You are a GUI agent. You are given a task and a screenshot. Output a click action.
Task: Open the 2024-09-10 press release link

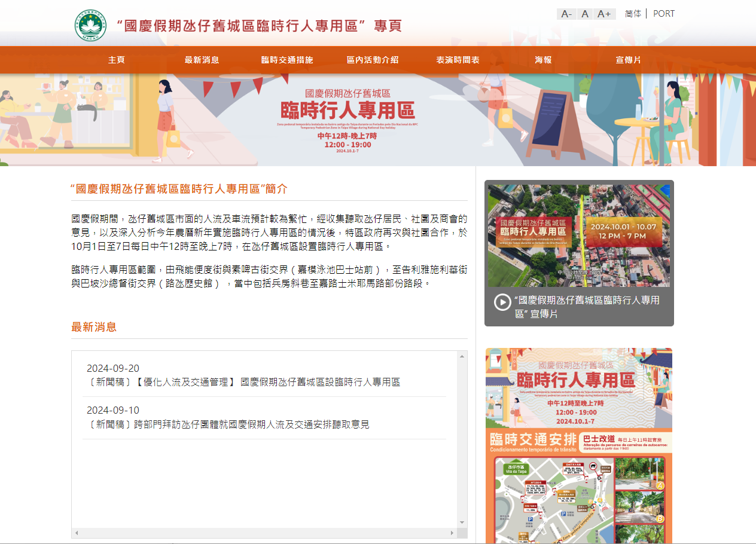(x=228, y=424)
